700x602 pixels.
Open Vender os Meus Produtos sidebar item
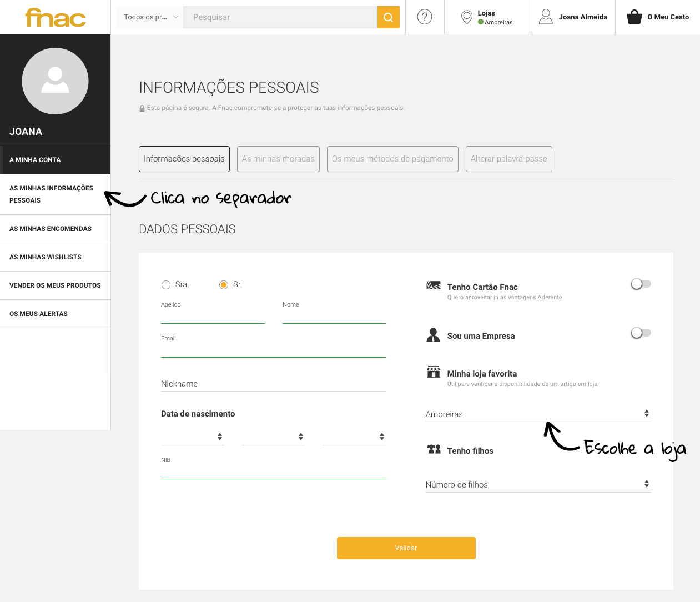[x=56, y=285]
